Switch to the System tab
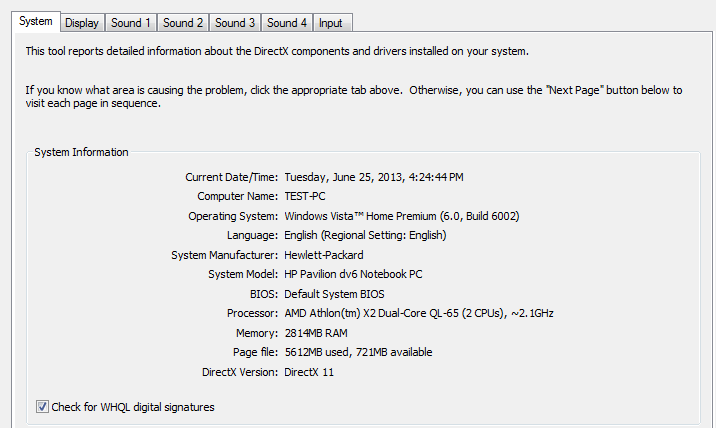This screenshot has height=428, width=716. [x=35, y=22]
